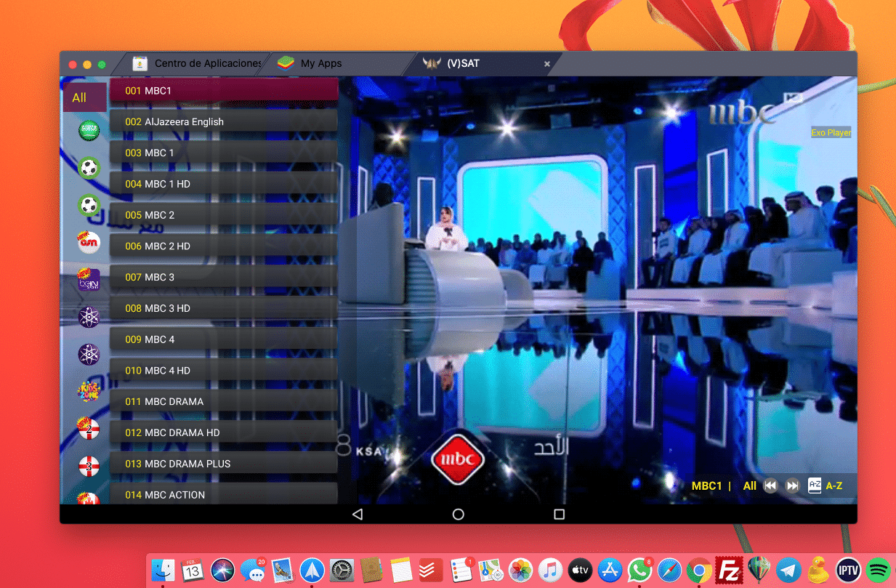Select the OSN channels category
Image resolution: width=896 pixels, height=588 pixels.
tap(88, 242)
